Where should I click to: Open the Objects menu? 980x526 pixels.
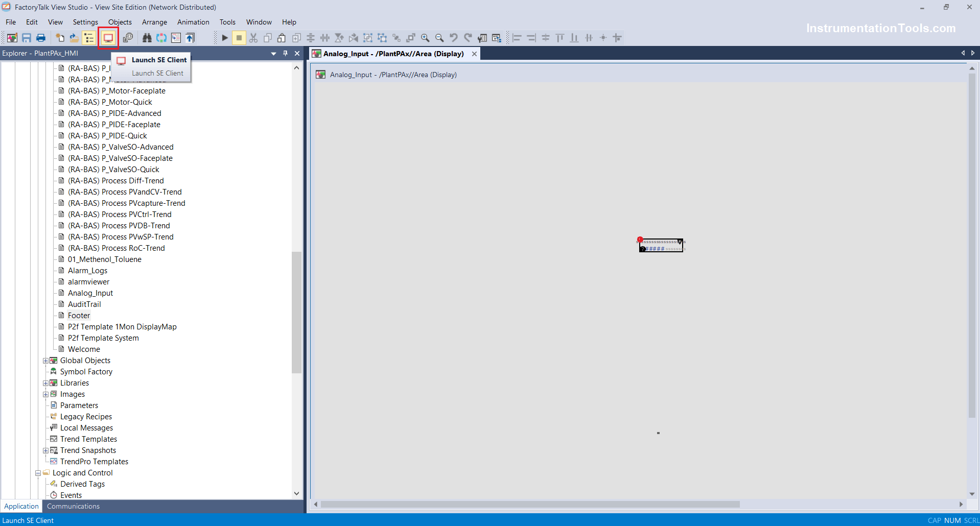120,22
